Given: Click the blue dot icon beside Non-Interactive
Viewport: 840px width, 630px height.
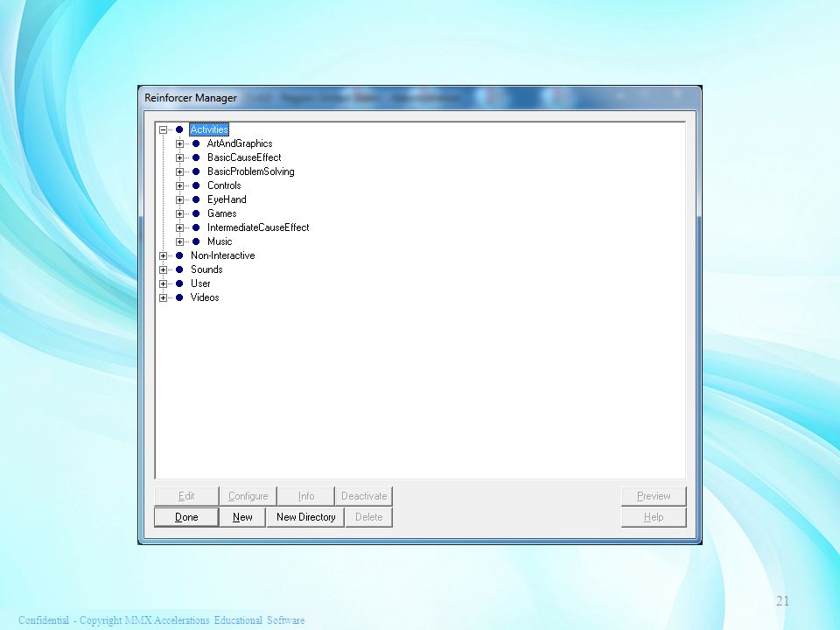Looking at the screenshot, I should pyautogui.click(x=179, y=255).
